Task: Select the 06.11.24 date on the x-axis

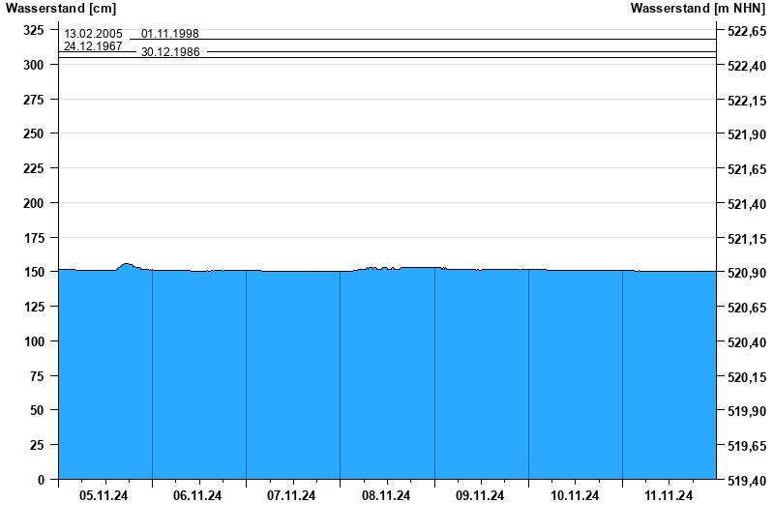Action: (x=198, y=496)
